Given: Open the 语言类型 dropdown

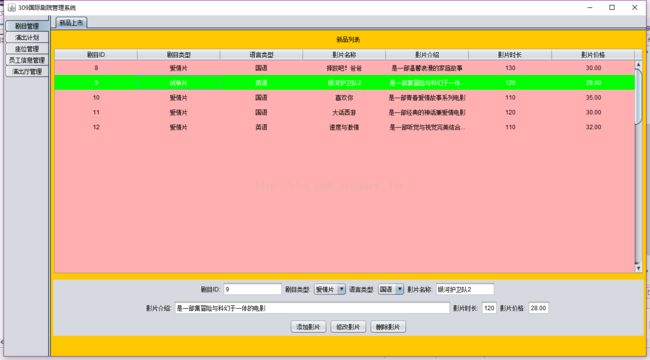Looking at the screenshot, I should pos(390,289).
